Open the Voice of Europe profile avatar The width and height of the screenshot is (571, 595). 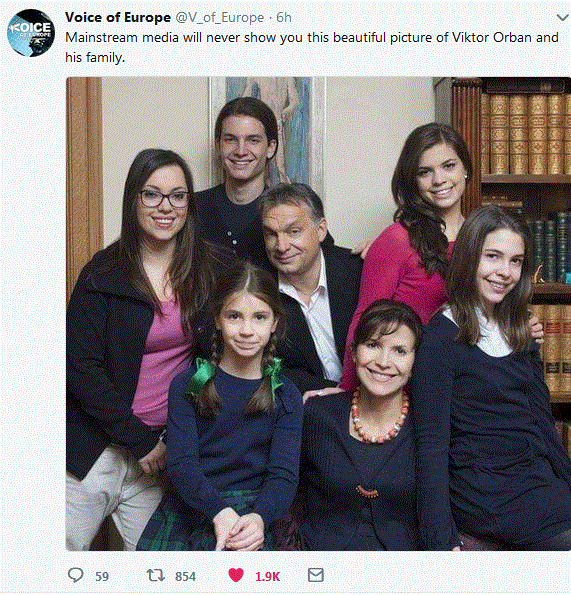(x=31, y=33)
